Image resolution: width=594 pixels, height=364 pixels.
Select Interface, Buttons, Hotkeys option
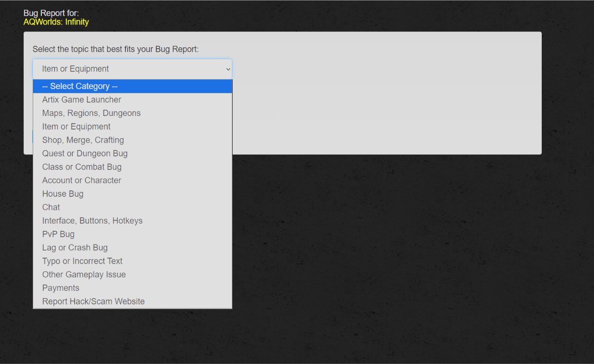coord(132,221)
